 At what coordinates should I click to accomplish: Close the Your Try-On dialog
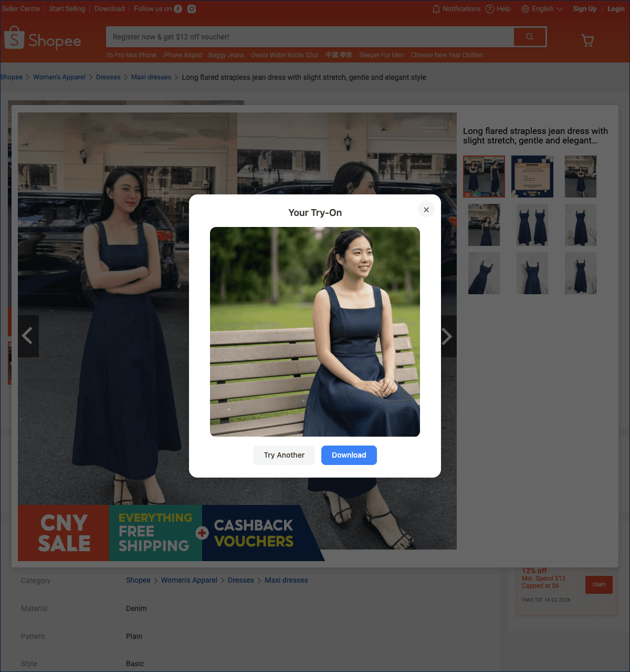426,209
